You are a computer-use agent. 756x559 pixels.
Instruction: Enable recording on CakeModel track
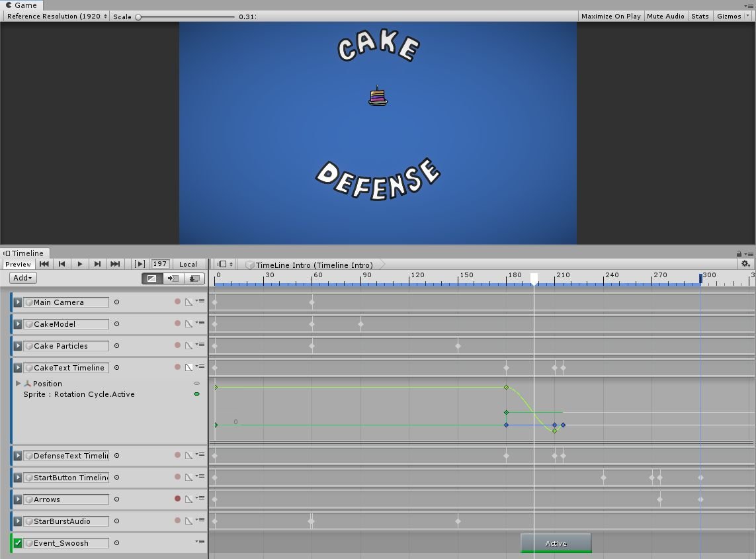[x=177, y=323]
